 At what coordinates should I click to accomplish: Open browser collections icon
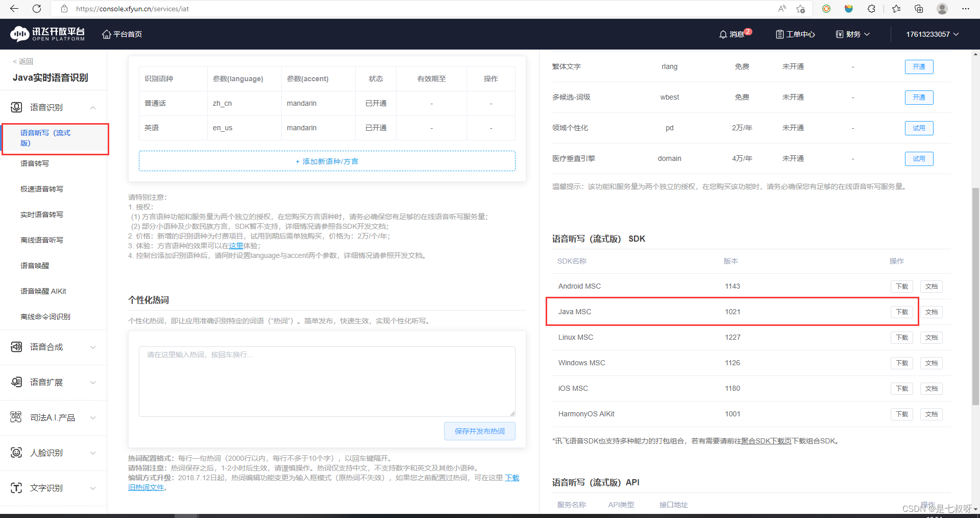point(919,9)
